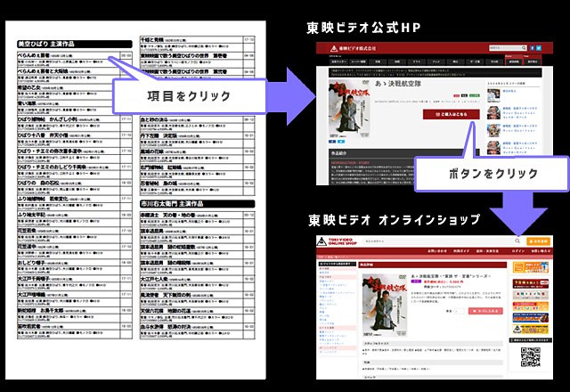Click the Toei Video Online Shop logo
The height and width of the screenshot is (392, 570).
click(x=337, y=241)
